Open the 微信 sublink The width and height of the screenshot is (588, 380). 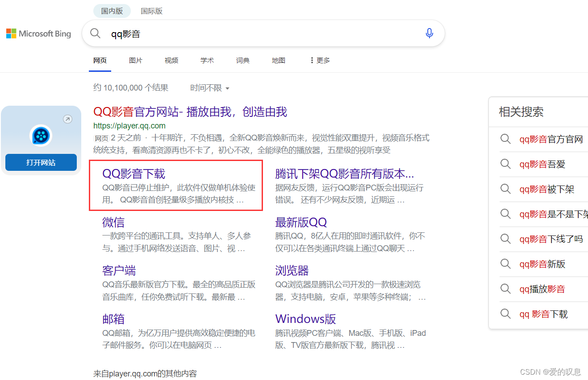tap(113, 222)
